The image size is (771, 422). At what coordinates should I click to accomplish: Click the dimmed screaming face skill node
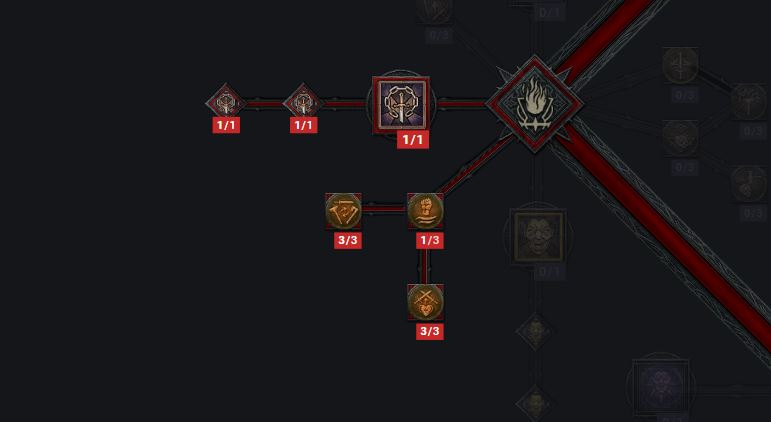(x=538, y=237)
